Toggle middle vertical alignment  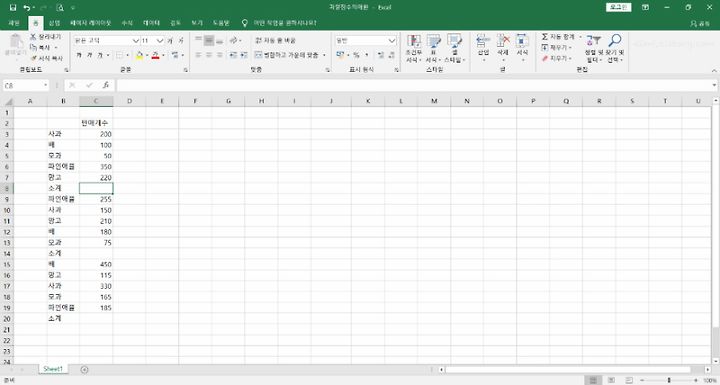[209, 40]
